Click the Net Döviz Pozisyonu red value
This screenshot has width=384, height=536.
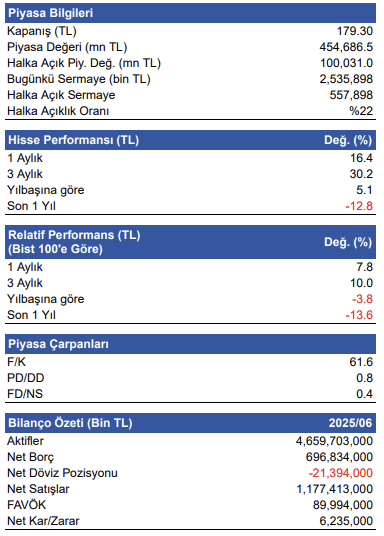pos(341,473)
